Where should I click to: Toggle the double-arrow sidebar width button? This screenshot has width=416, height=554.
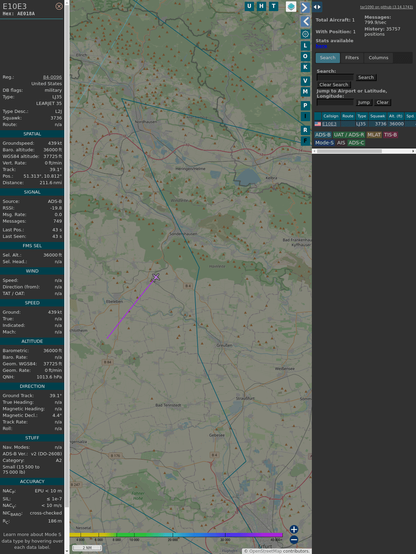pyautogui.click(x=317, y=7)
